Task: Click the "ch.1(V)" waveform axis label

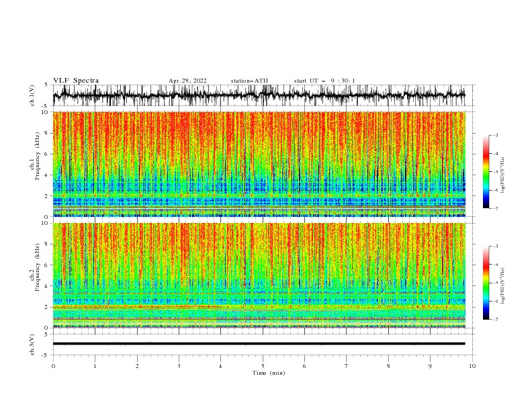Action: (32, 95)
